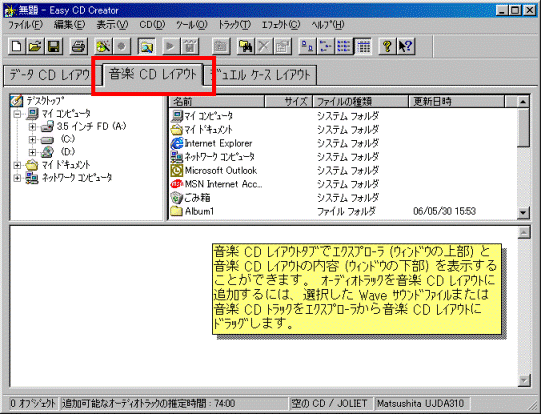Sort by the ファイルの種類 column header
This screenshot has width=541, height=414.
[361, 102]
